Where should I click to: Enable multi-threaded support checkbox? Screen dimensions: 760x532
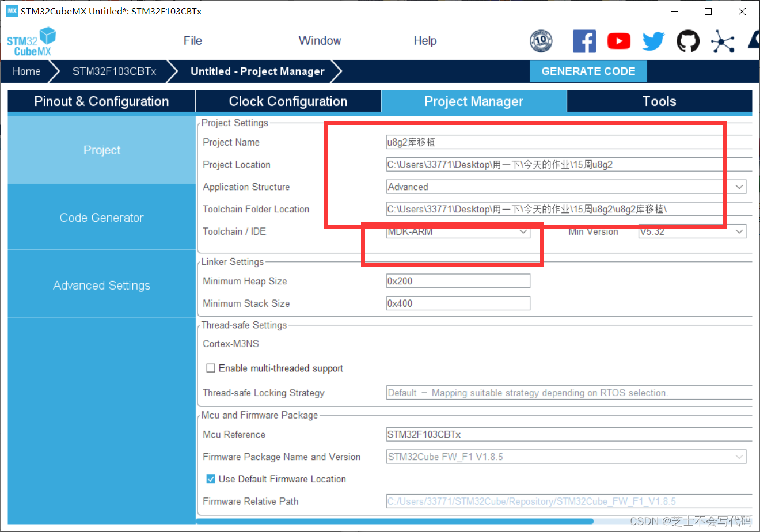pyautogui.click(x=211, y=368)
